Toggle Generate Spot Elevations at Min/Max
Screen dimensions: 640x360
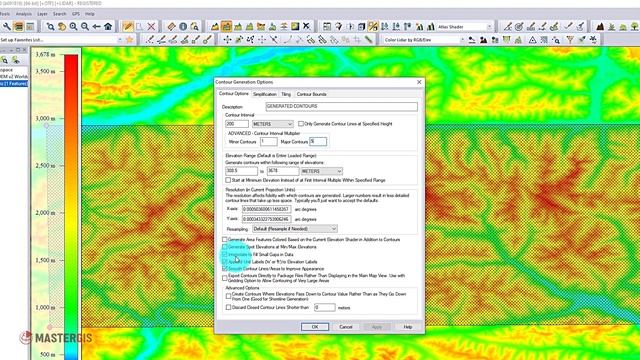224,247
